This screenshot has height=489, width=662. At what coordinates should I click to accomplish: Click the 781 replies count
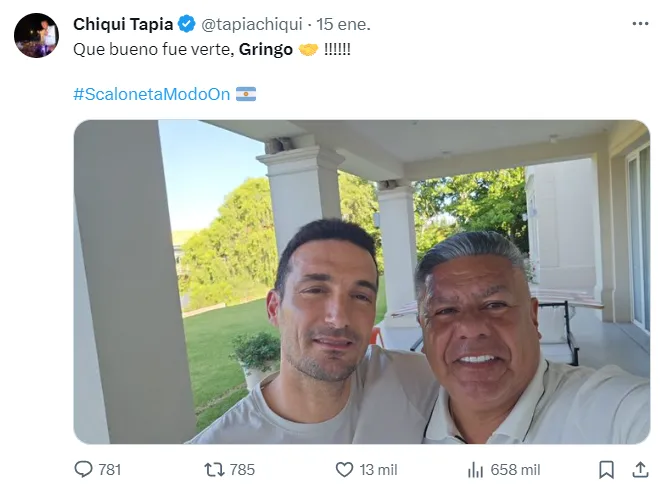click(110, 470)
